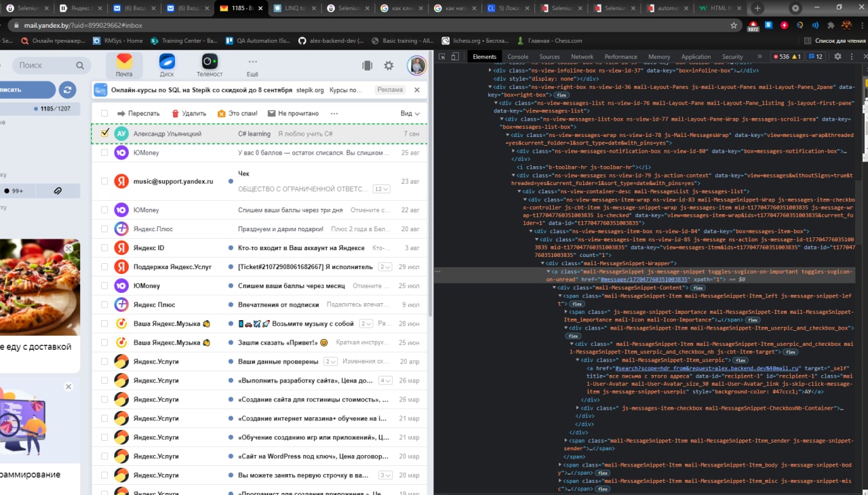Switch to the DevTools Application tab
Image resolution: width=868 pixels, height=495 pixels.
click(696, 57)
